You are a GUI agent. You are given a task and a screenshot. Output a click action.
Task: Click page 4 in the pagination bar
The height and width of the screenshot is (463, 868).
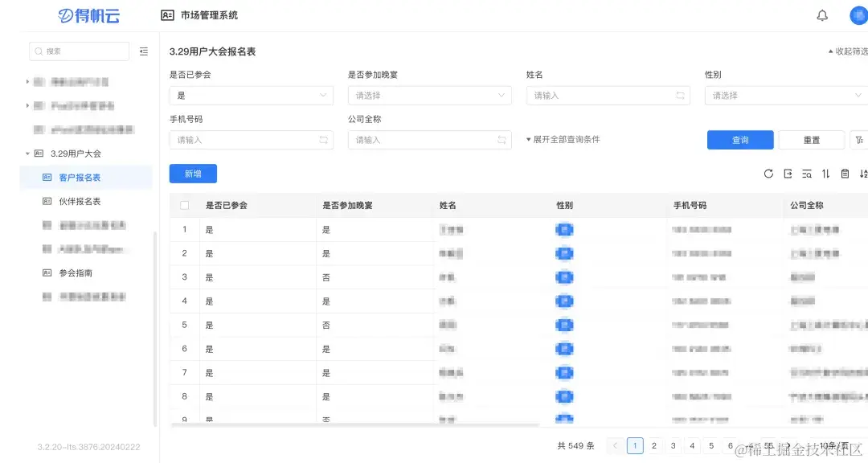point(692,445)
